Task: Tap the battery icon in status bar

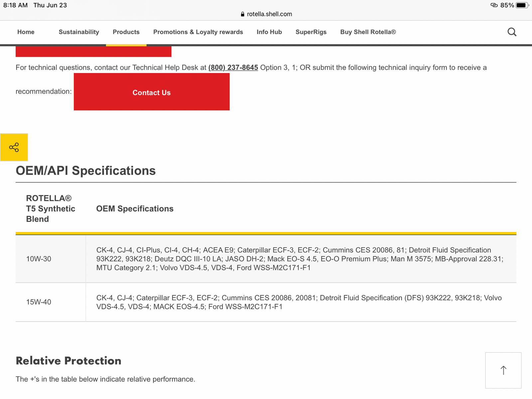Action: click(x=521, y=5)
